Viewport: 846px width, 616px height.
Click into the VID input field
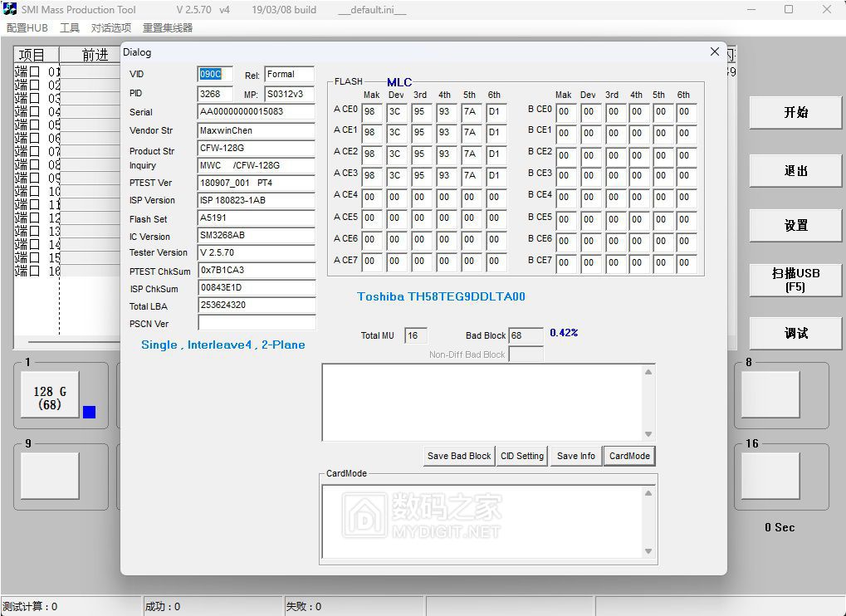pos(215,75)
